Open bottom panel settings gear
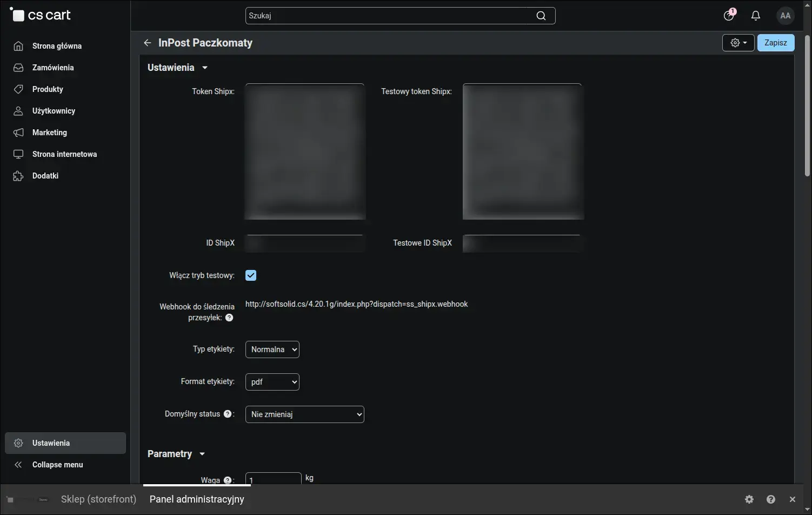Viewport: 812px width, 515px height. pos(749,499)
